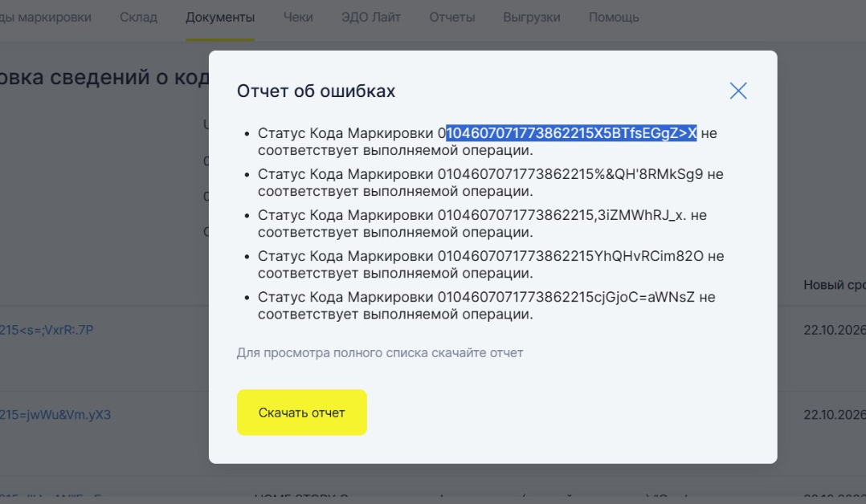Click the Отчет об ошибках dialog title
Image resolution: width=866 pixels, height=504 pixels.
[316, 91]
